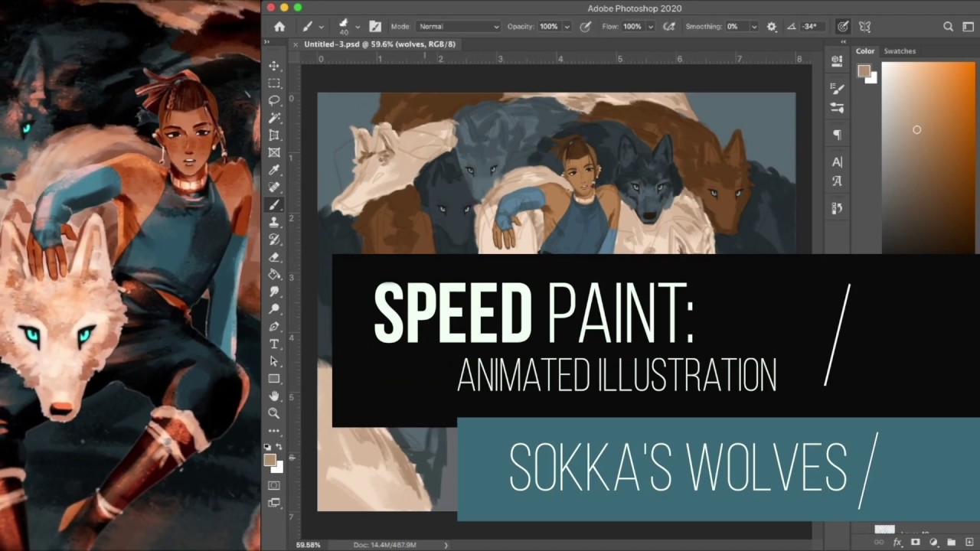Viewport: 980px width, 551px height.
Task: Close the Untitled-3.psd document tab
Action: click(x=296, y=44)
